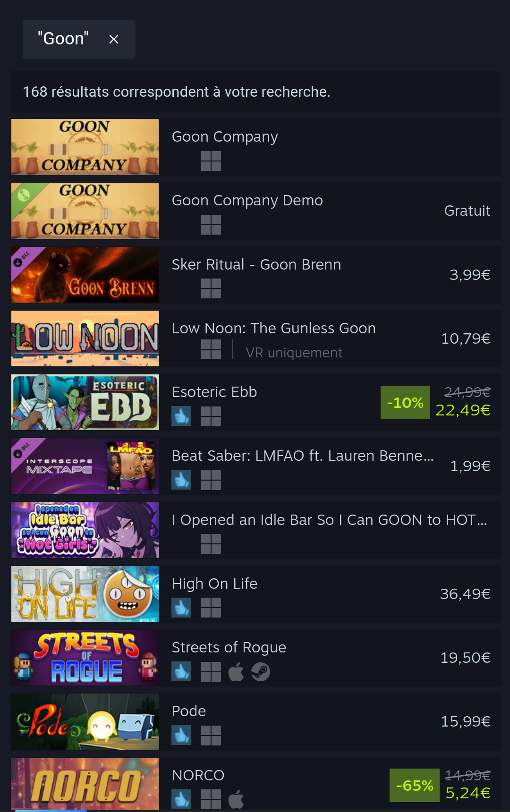
Task: Open the Streets of Rogue thumbnail
Action: pos(85,658)
